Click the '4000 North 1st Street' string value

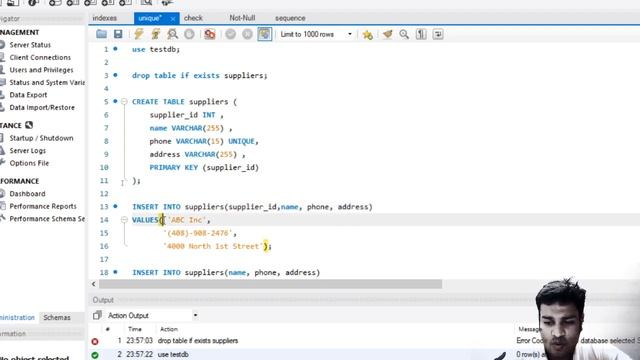213,246
